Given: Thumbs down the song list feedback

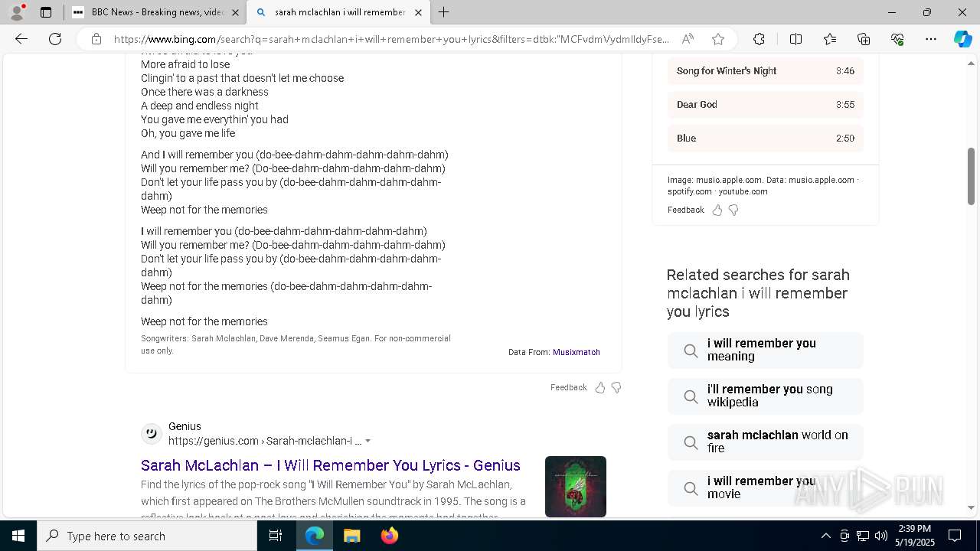Looking at the screenshot, I should pos(733,210).
